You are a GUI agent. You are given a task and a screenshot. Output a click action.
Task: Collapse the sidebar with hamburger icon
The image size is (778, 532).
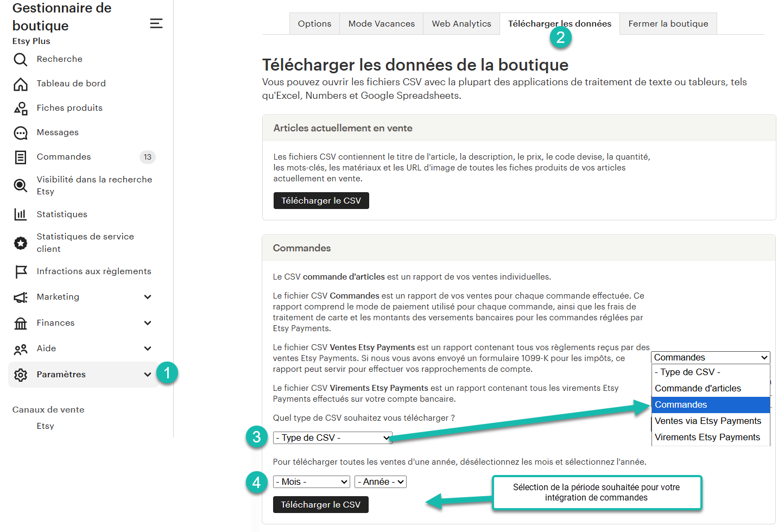[156, 23]
